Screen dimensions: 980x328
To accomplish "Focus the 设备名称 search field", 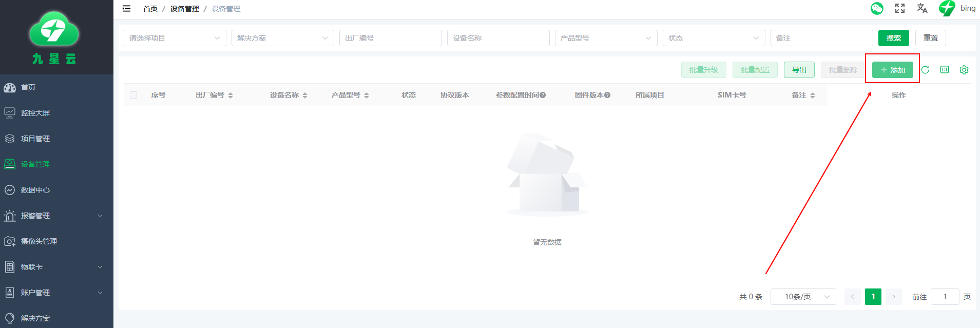I will click(x=498, y=38).
